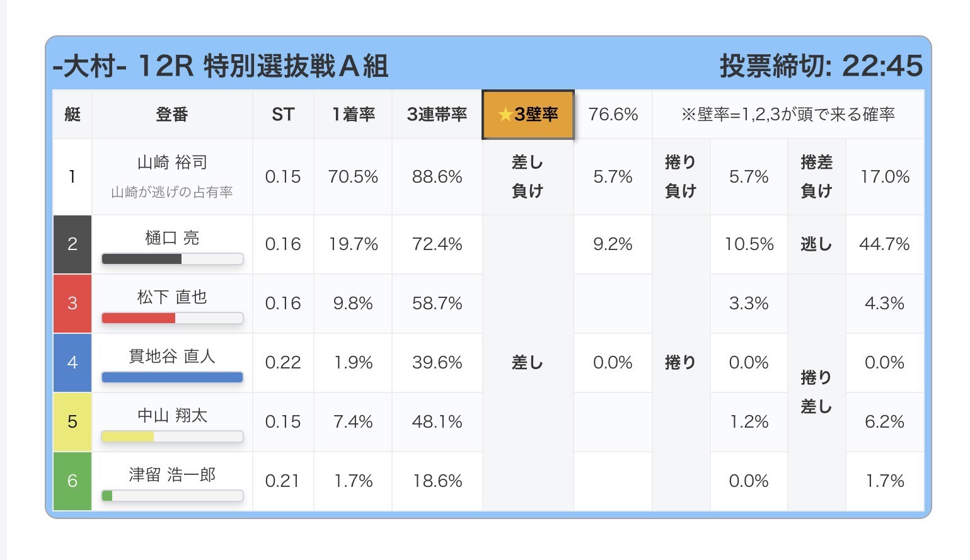Click the 投票締切 22:45 deadline text
The height and width of the screenshot is (560, 970).
click(x=821, y=66)
